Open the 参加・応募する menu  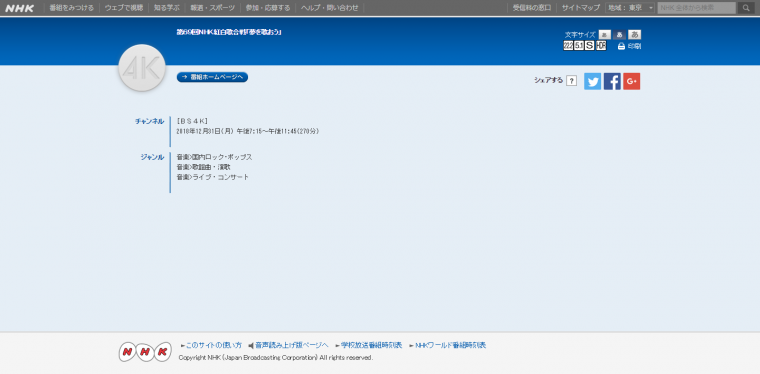coord(268,8)
